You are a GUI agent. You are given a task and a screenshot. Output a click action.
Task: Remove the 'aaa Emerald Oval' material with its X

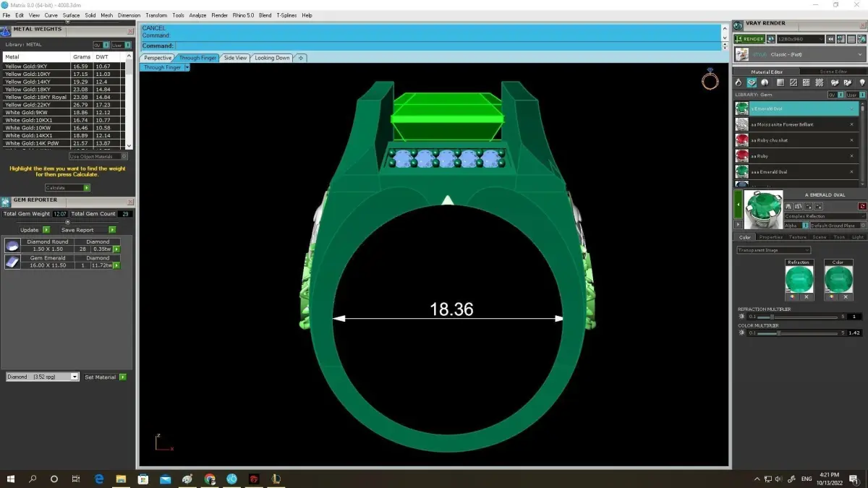click(851, 172)
